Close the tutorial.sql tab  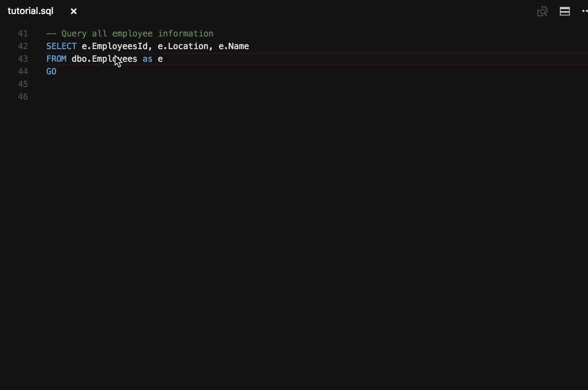(x=74, y=11)
